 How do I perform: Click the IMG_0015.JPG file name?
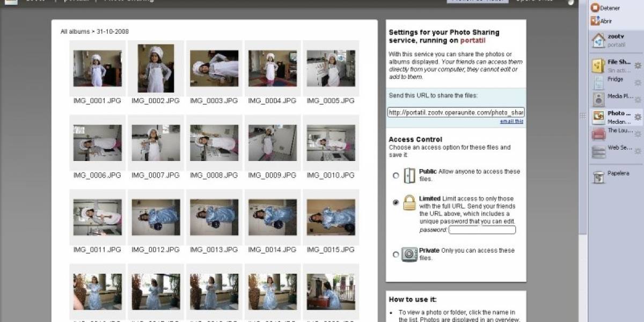click(x=331, y=250)
